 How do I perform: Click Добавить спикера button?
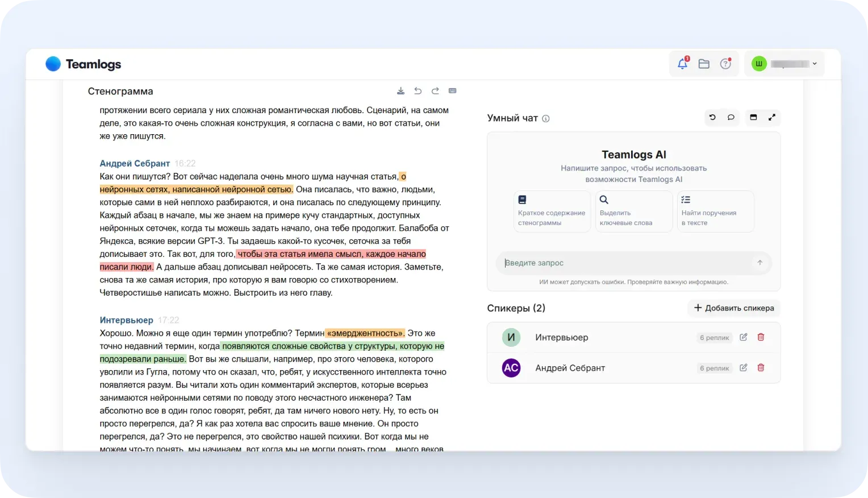click(734, 308)
